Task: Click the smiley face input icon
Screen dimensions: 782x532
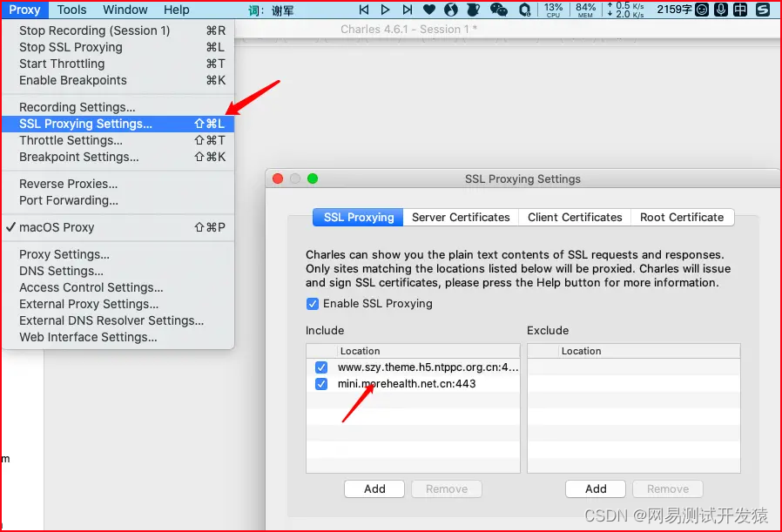Action: pyautogui.click(x=702, y=10)
